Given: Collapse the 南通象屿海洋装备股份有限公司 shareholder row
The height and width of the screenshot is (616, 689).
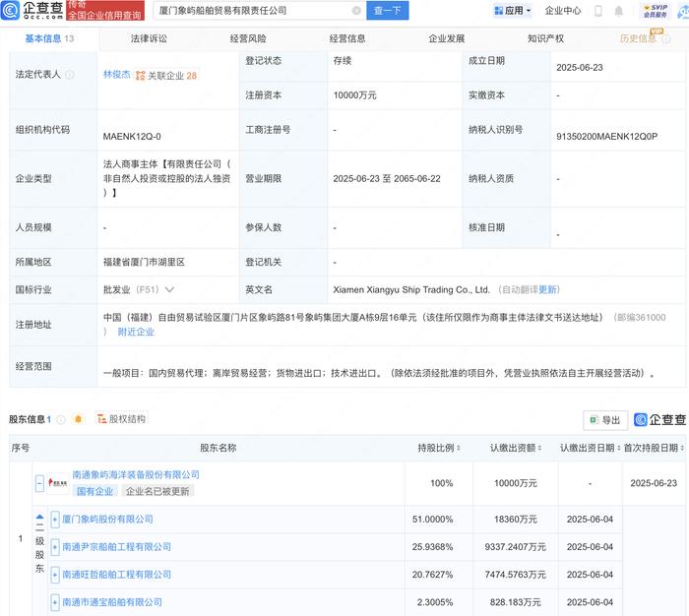Looking at the screenshot, I should [39, 483].
